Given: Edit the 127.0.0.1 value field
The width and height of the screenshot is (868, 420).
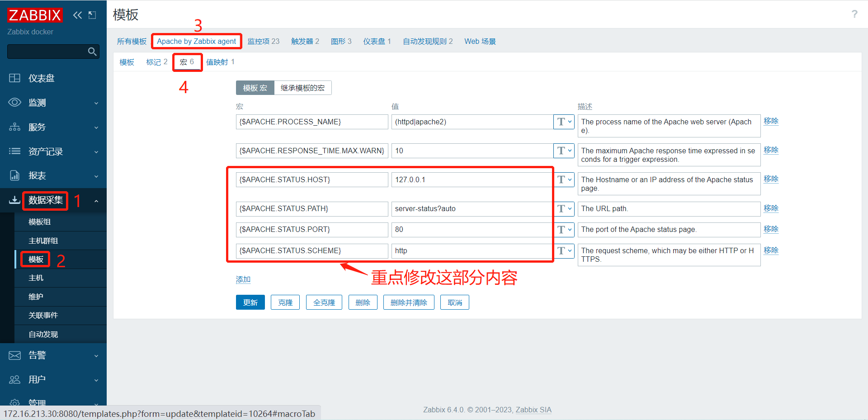Looking at the screenshot, I should pyautogui.click(x=472, y=179).
